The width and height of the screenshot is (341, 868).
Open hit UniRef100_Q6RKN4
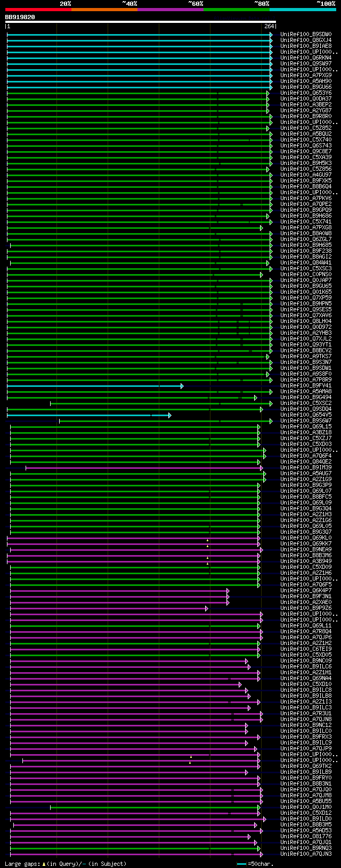(x=306, y=57)
